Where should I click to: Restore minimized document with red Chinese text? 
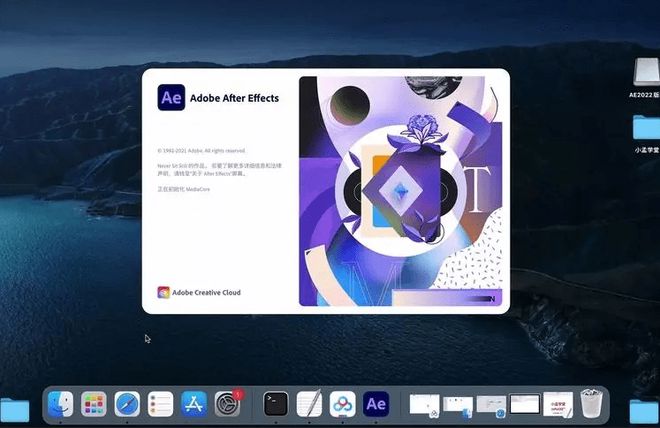click(558, 404)
